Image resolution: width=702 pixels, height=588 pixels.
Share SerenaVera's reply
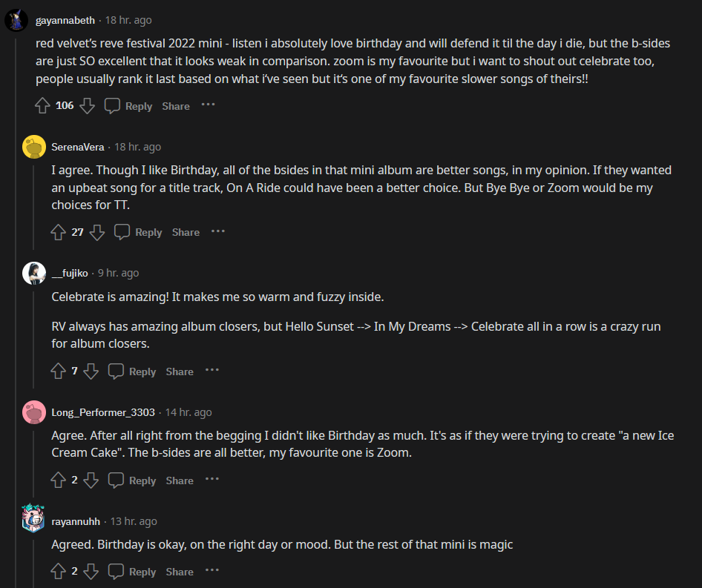click(186, 233)
